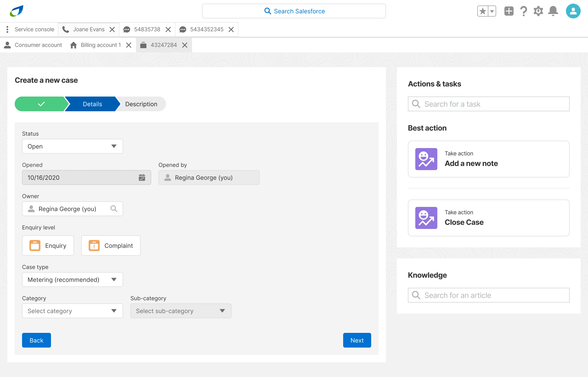Open the calendar icon in Opened date

point(142,177)
